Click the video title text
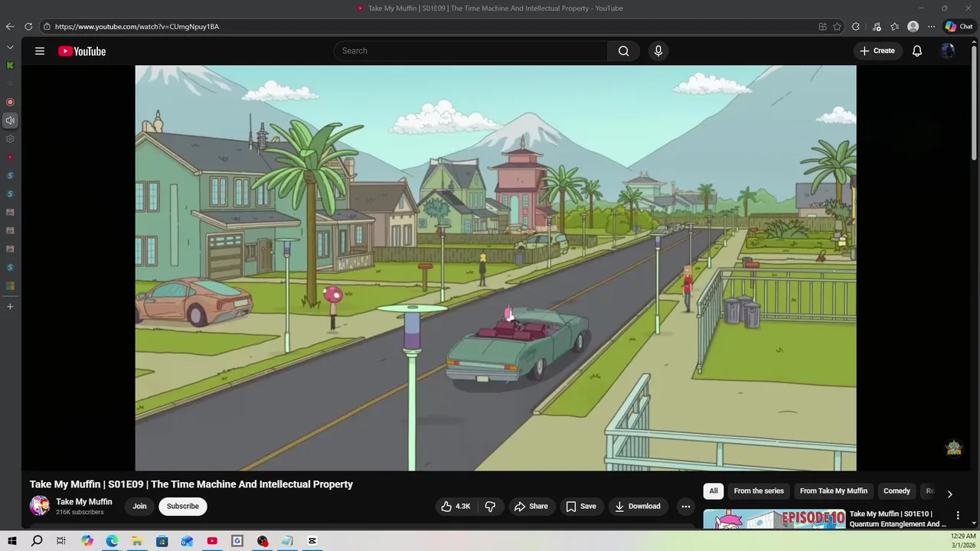This screenshot has width=980, height=551. [191, 484]
